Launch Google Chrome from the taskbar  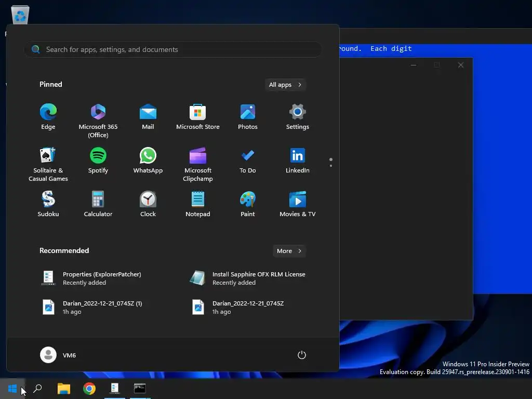pyautogui.click(x=89, y=389)
